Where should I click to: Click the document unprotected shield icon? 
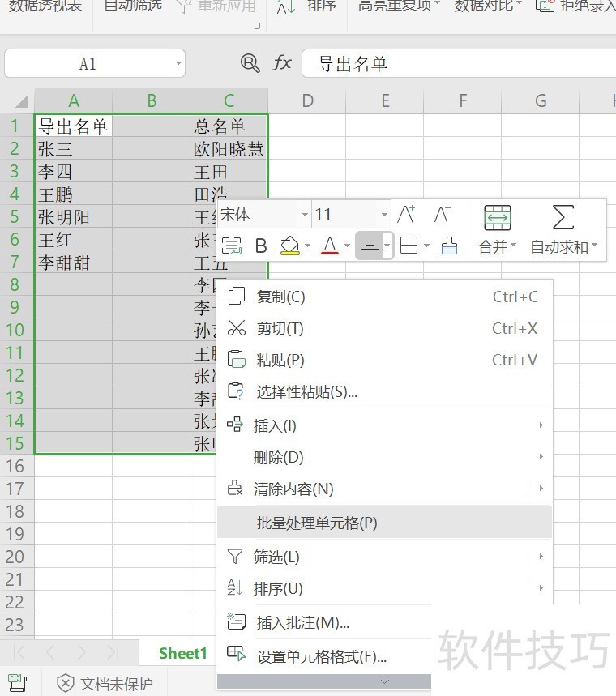point(66,683)
